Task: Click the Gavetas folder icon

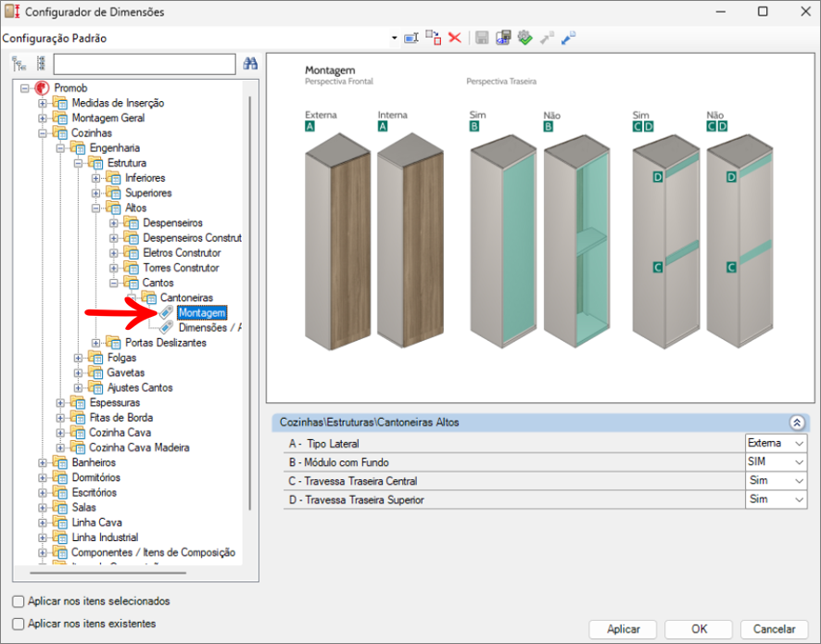Action: coord(95,373)
